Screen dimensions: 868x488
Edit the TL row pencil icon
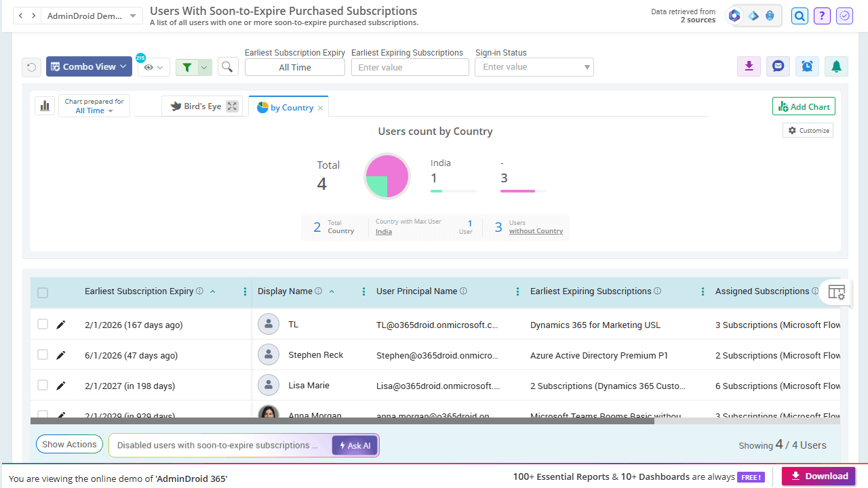tap(60, 325)
